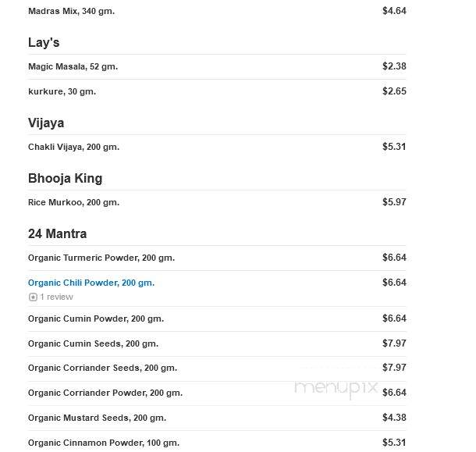The width and height of the screenshot is (476, 452).
Task: Click Chakli Vijaya, 200 gm. item
Action: click(x=73, y=147)
